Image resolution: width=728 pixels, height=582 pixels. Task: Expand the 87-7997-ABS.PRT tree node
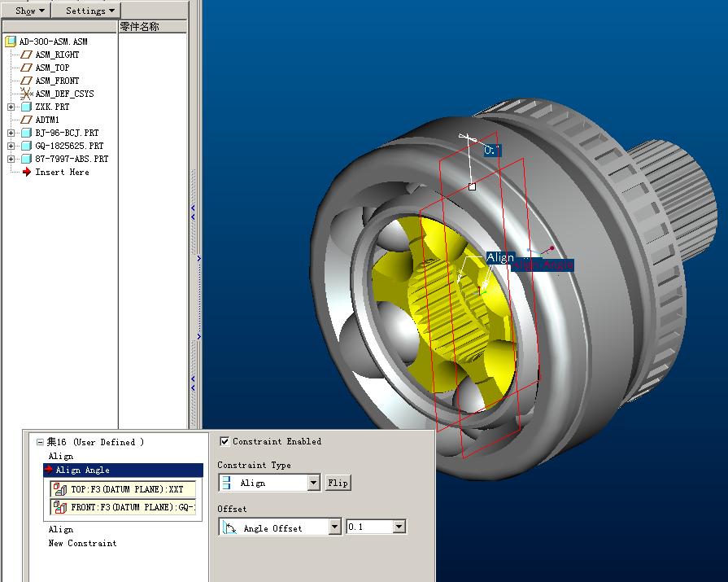[x=11, y=159]
